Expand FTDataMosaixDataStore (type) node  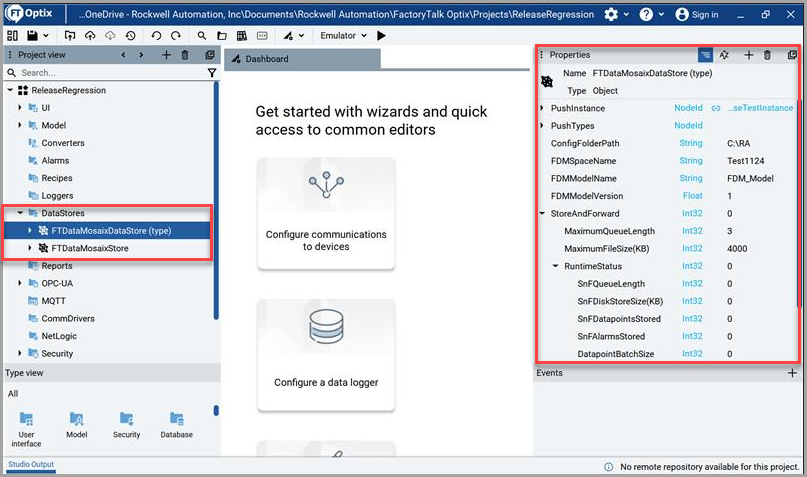29,230
